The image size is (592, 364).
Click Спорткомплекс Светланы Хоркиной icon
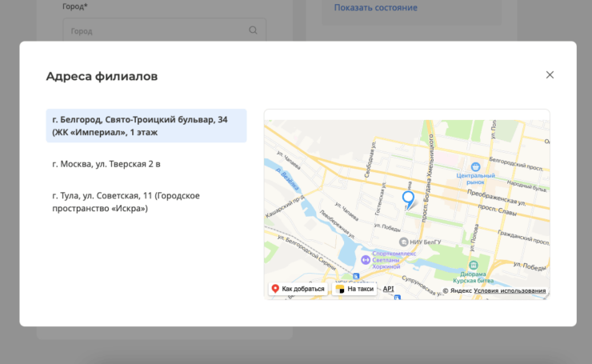pos(365,260)
